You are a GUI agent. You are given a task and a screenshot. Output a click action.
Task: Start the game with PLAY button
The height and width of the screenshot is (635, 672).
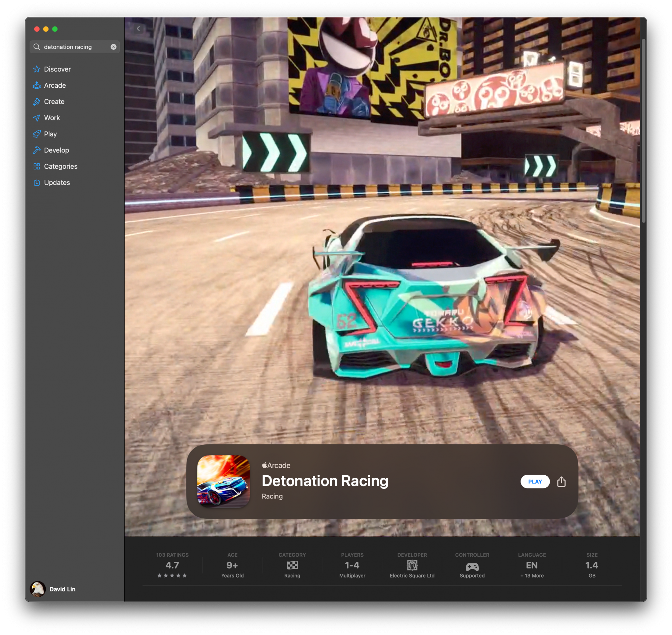point(535,481)
